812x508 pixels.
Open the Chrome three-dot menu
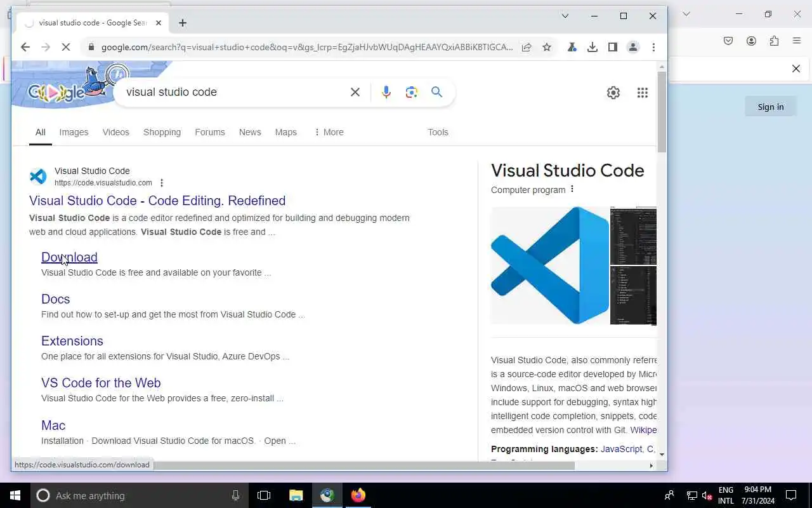pos(653,47)
